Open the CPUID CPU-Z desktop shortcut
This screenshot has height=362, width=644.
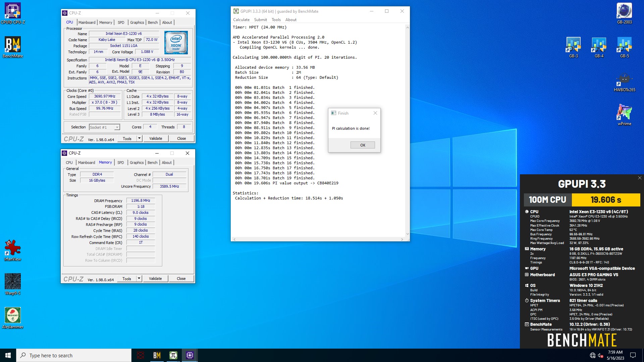click(x=13, y=13)
